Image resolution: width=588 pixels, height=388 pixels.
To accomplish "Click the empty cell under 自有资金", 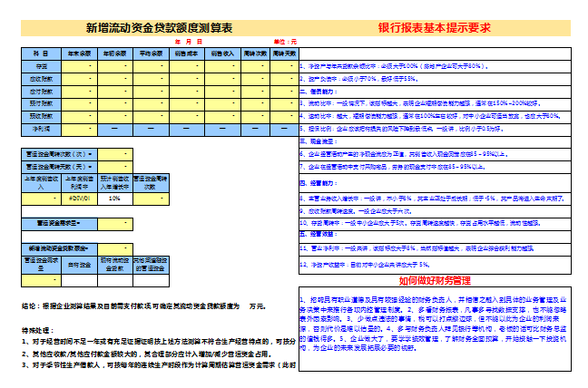I will point(77,278).
